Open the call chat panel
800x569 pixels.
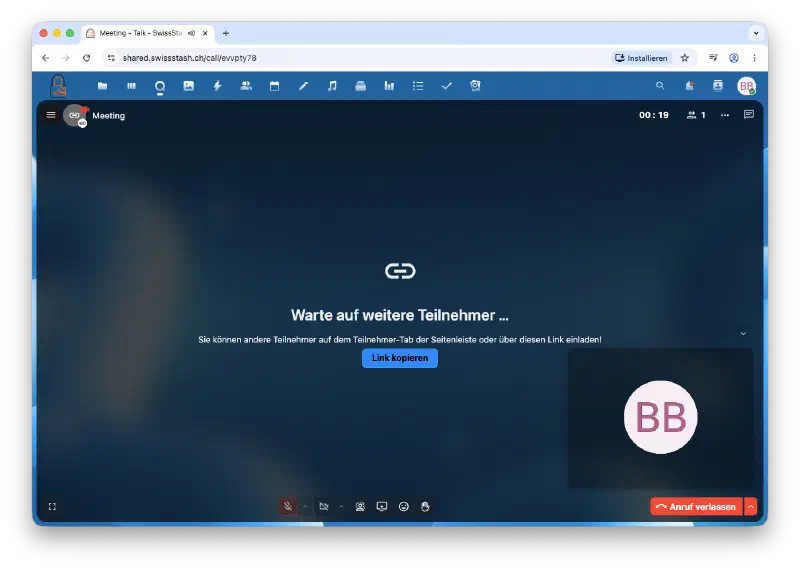tap(749, 115)
